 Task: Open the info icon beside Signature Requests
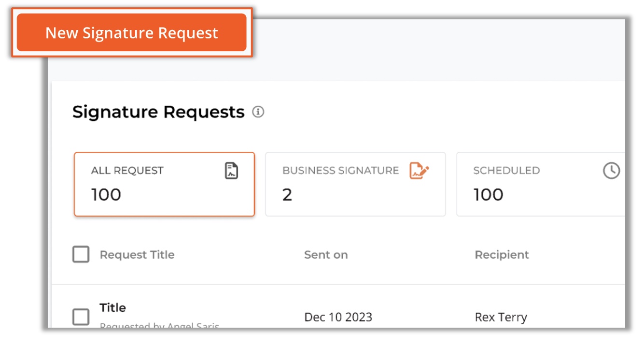pos(258,112)
